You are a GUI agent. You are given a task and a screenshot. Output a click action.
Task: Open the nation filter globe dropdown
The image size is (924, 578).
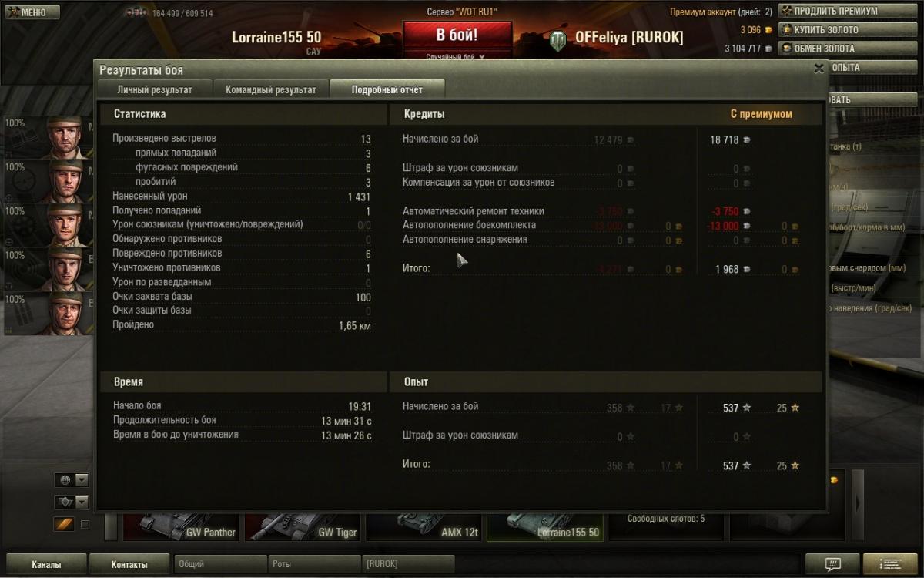pos(71,480)
